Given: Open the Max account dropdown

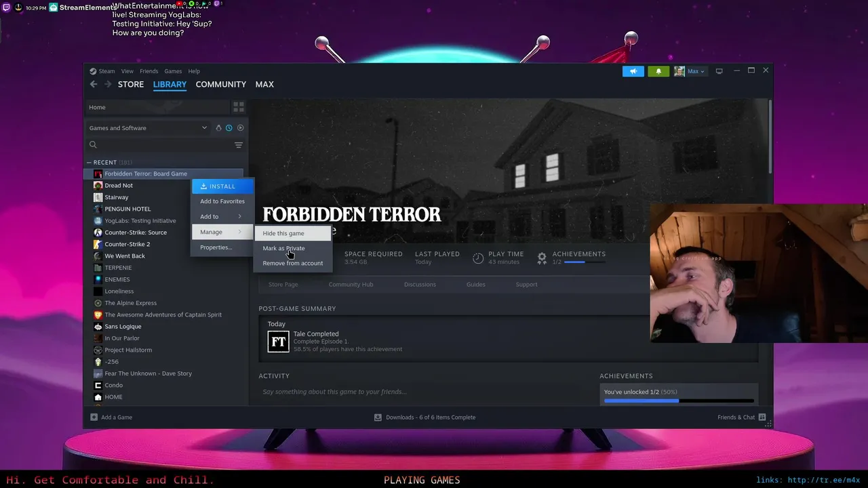Looking at the screenshot, I should 696,71.
